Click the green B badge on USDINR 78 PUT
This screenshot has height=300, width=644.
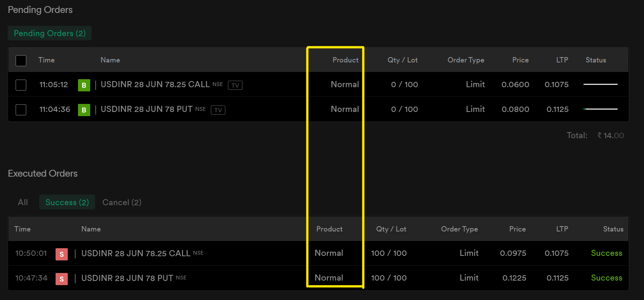pos(84,110)
